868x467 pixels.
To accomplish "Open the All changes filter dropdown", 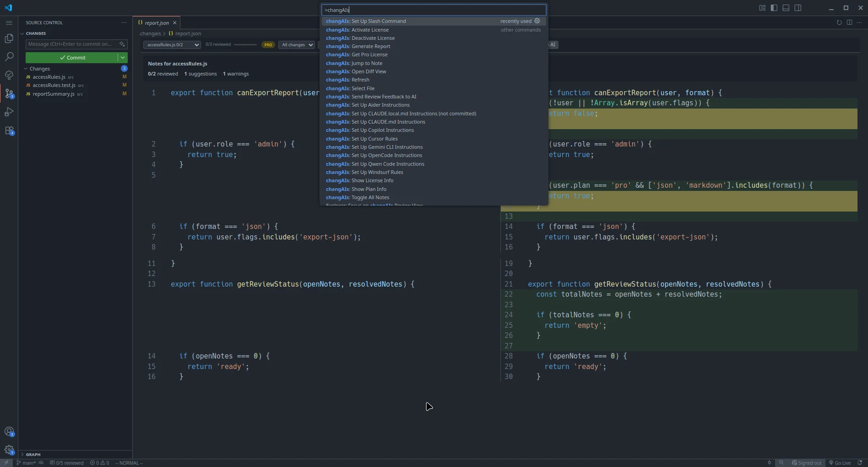I will coord(296,45).
